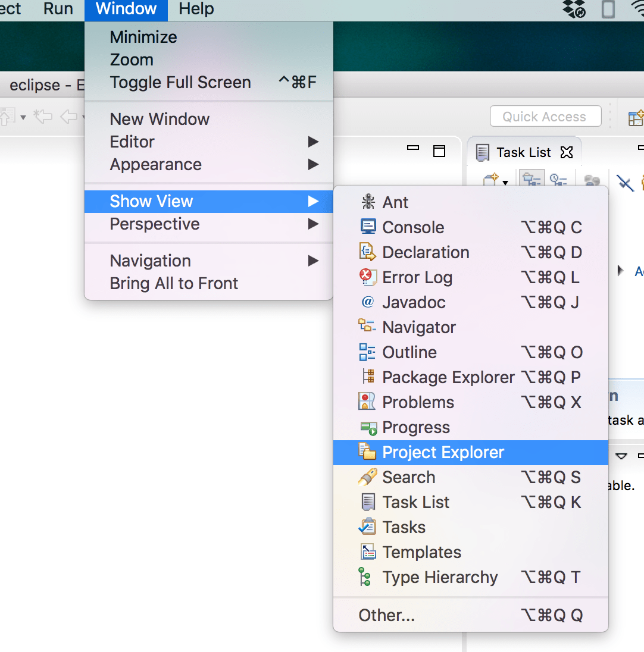Expand the Navigation submenu arrow

pyautogui.click(x=313, y=261)
